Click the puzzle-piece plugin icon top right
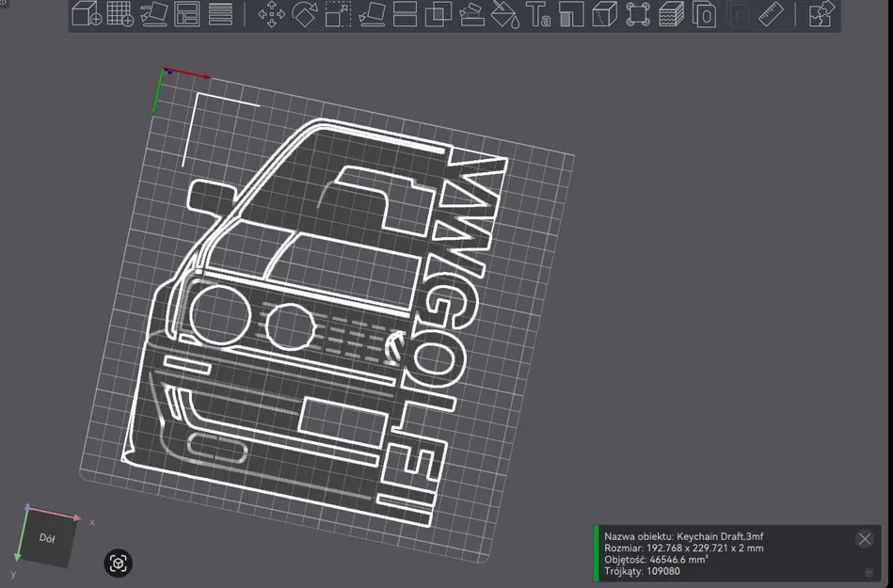The height and width of the screenshot is (588, 893). pos(822,16)
